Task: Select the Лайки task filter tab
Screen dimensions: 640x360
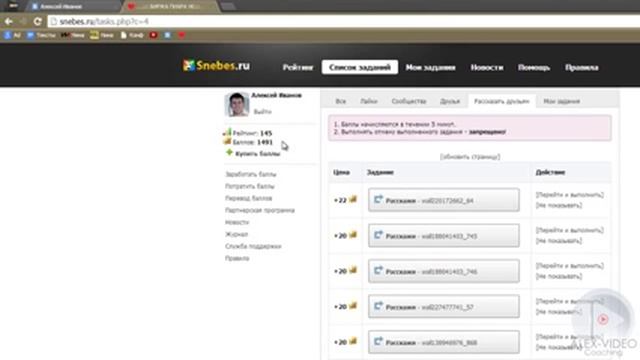Action: tap(369, 101)
